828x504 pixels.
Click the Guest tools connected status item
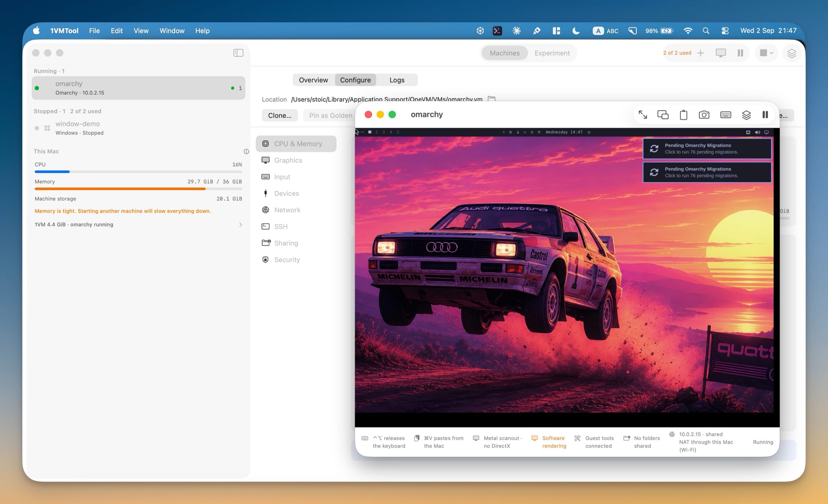click(x=594, y=442)
